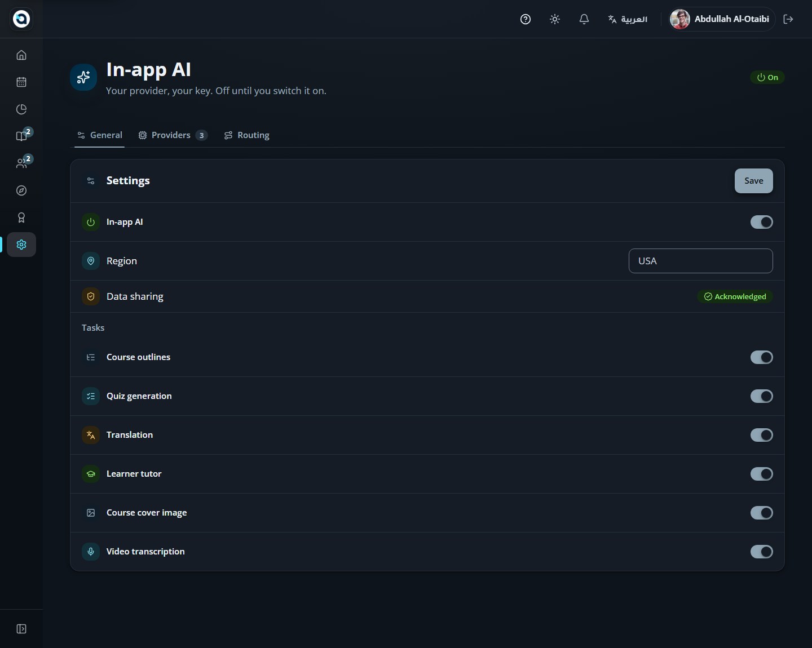Switch theme with the sun icon

(555, 19)
